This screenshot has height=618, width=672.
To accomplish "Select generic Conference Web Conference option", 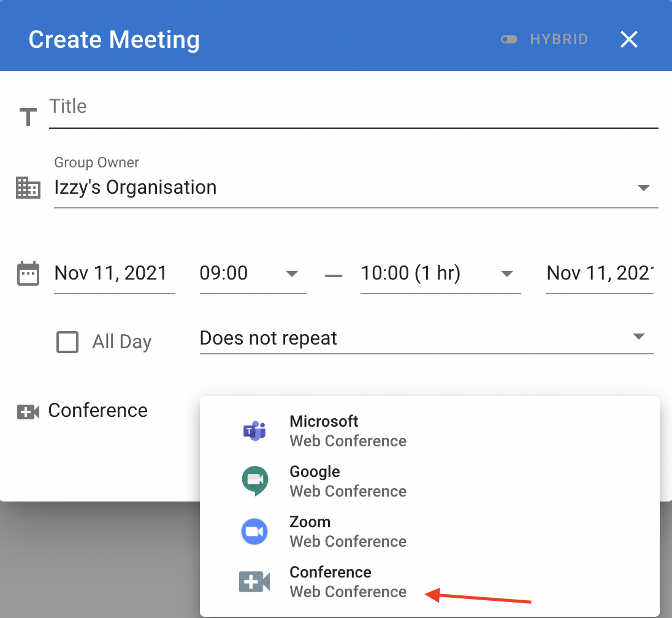I will pyautogui.click(x=429, y=582).
